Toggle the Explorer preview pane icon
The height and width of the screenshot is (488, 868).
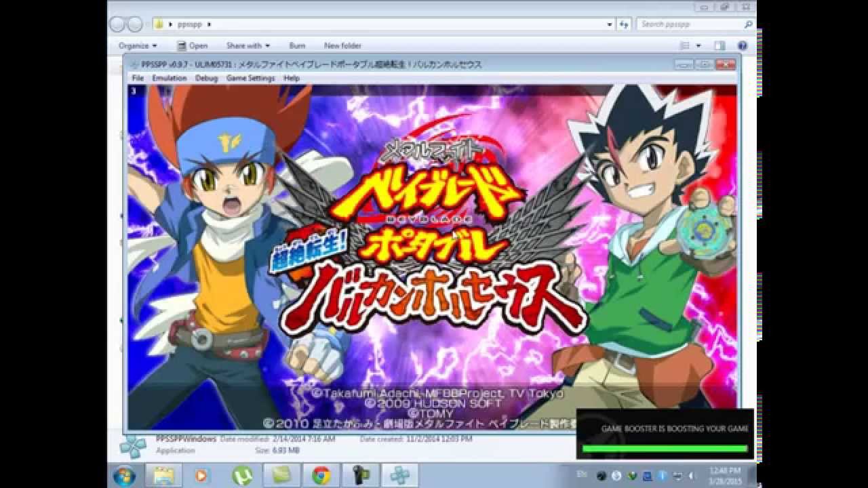point(719,45)
